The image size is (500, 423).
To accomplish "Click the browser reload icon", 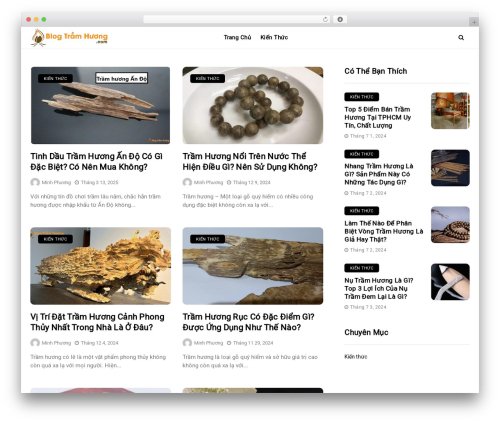I will (325, 20).
